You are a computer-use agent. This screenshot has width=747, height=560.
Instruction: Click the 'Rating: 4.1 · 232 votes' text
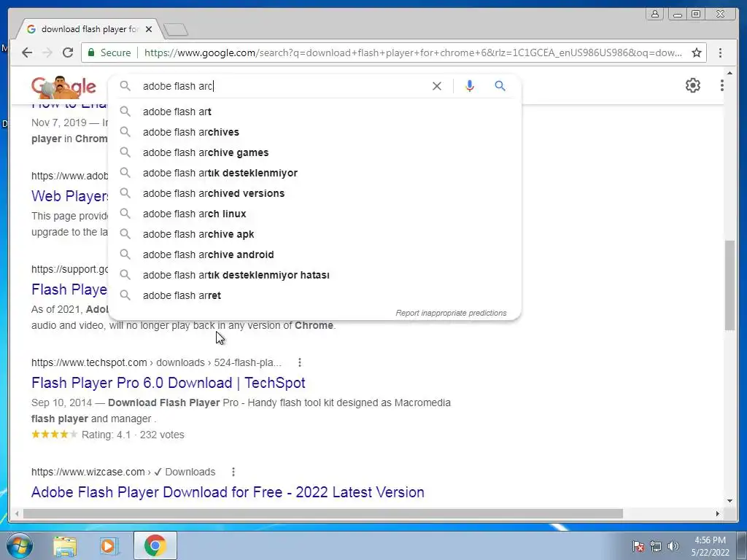(133, 435)
